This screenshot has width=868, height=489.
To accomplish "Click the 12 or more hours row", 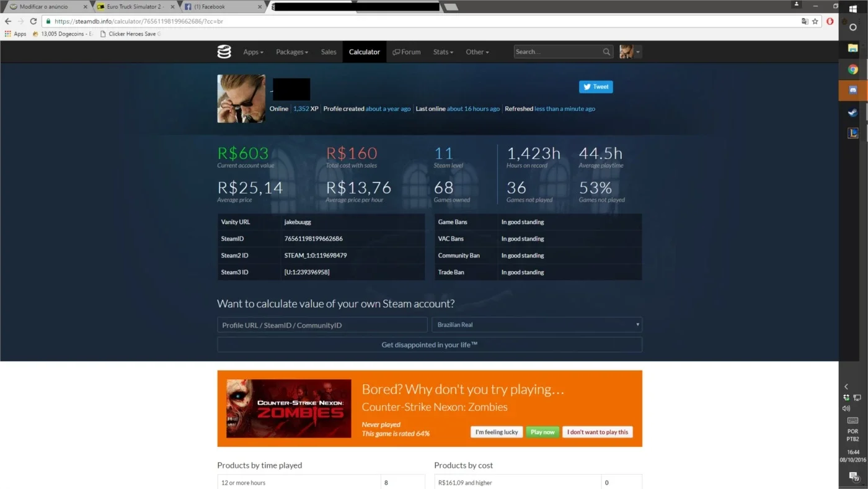I will [321, 482].
